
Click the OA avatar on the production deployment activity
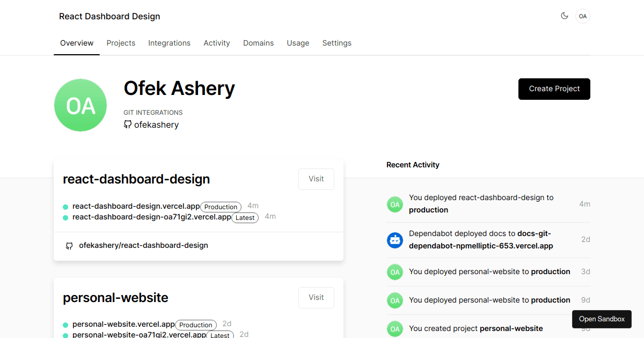[395, 204]
